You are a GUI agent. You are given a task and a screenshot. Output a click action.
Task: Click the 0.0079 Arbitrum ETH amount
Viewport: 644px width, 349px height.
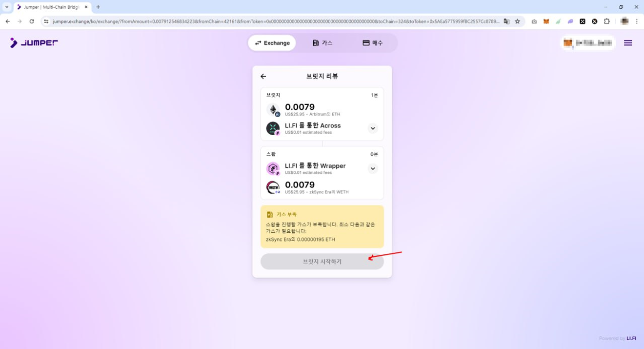tap(300, 107)
